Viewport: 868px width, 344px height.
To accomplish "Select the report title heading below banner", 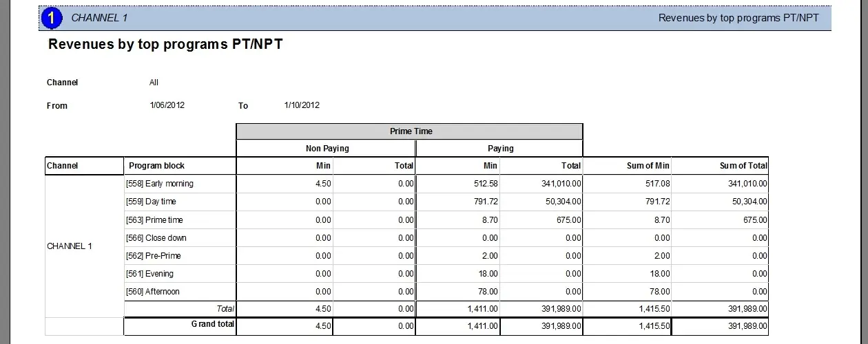I will tap(165, 45).
